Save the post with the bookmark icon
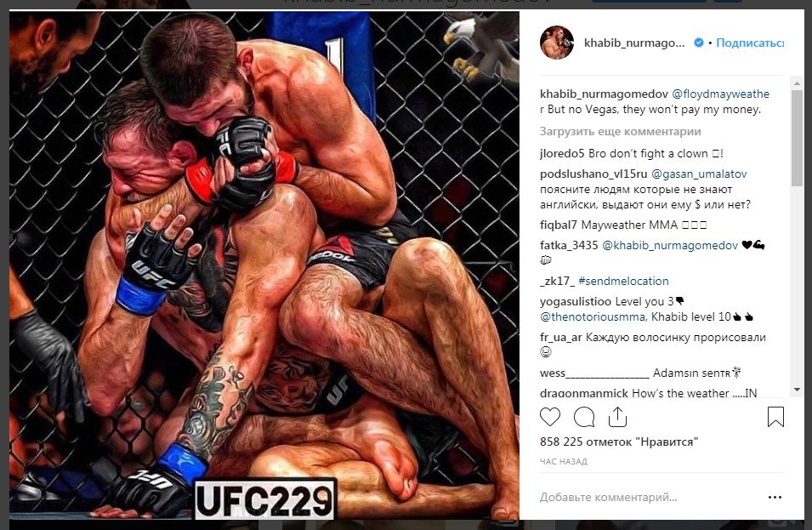812x530 pixels. click(x=775, y=417)
